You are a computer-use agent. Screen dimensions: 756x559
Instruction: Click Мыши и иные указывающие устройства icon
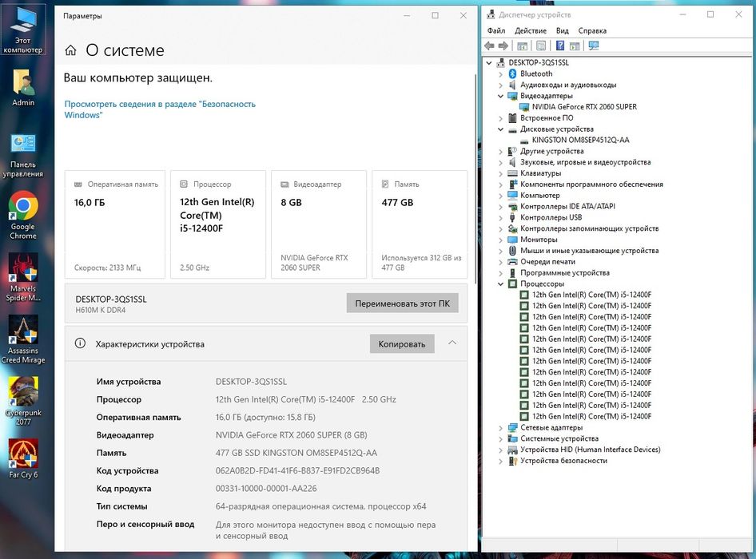click(512, 251)
